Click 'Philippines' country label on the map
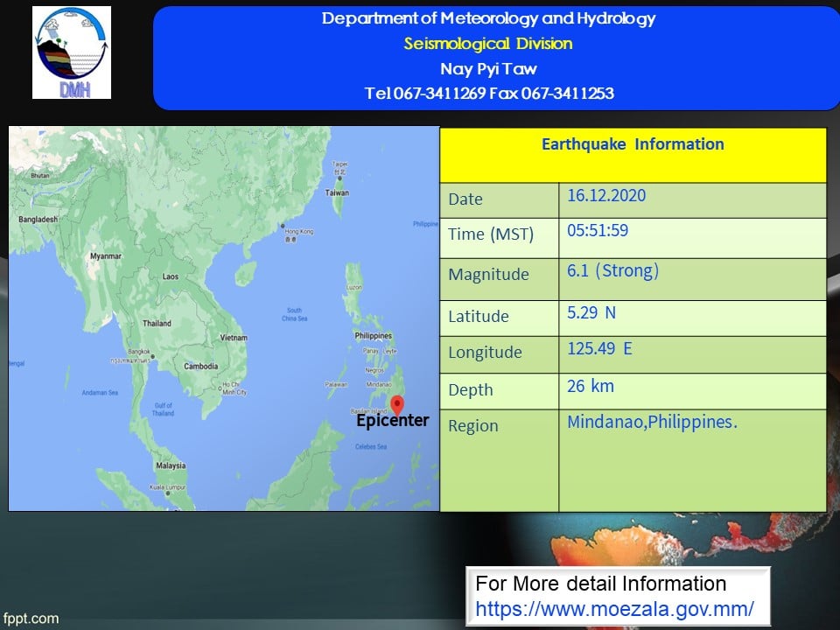The width and height of the screenshot is (840, 630). (x=374, y=335)
